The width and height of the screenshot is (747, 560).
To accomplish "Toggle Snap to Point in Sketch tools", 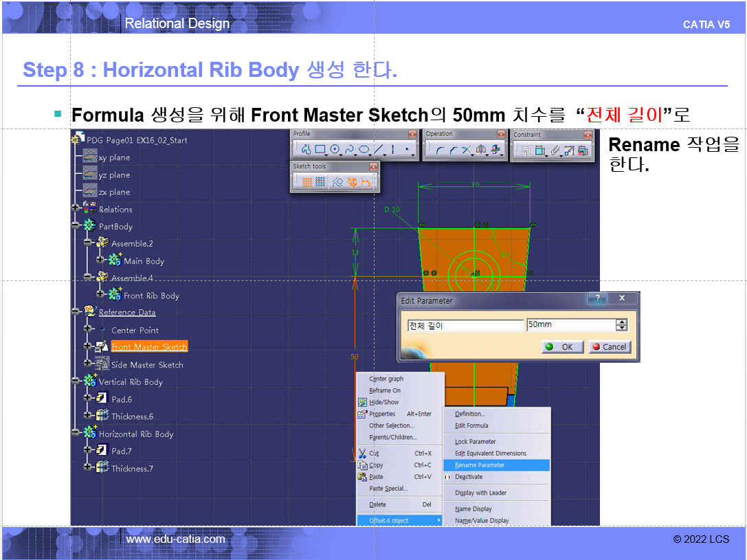I will tap(320, 182).
